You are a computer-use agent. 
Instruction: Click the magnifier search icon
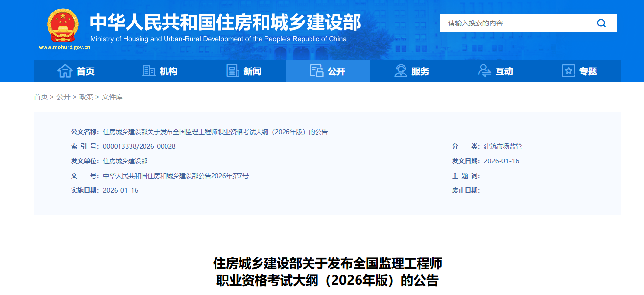coord(601,23)
